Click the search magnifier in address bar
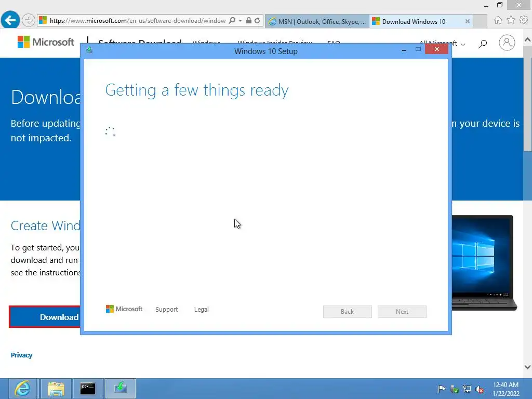The image size is (532, 399). pos(232,20)
